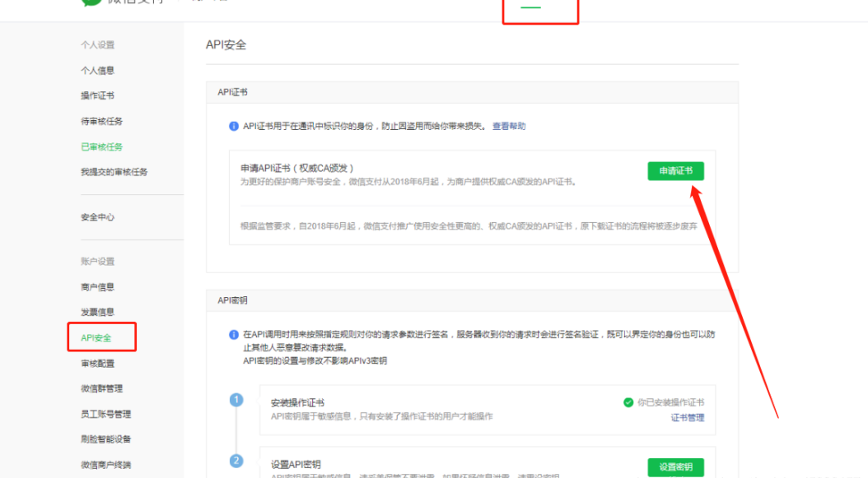Navigate to 安全中心 in the sidebar
The height and width of the screenshot is (478, 868).
coord(97,217)
